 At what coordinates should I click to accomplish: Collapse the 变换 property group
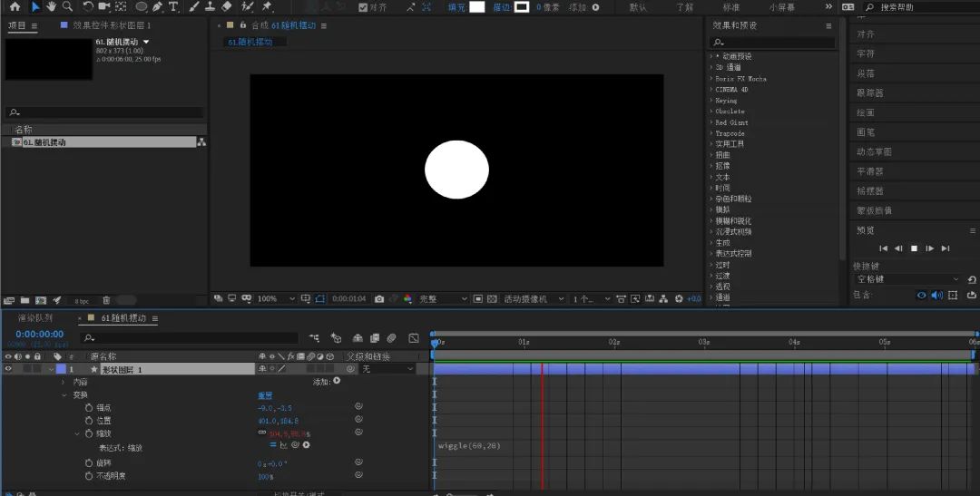click(x=64, y=394)
